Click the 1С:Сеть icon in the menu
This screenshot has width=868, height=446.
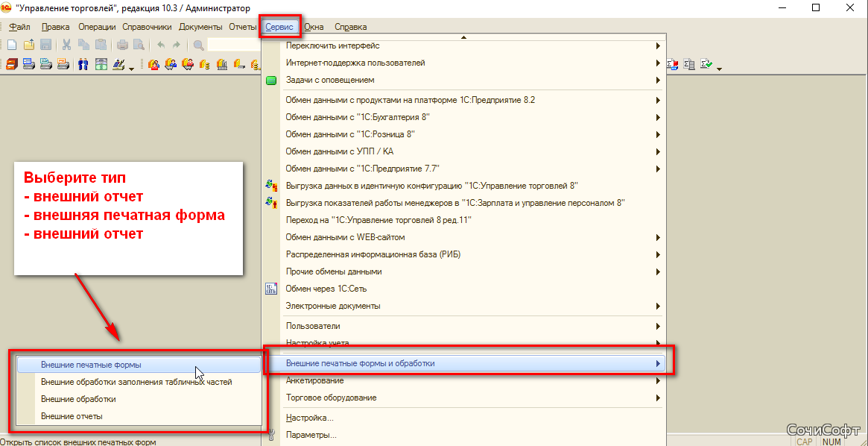[271, 289]
